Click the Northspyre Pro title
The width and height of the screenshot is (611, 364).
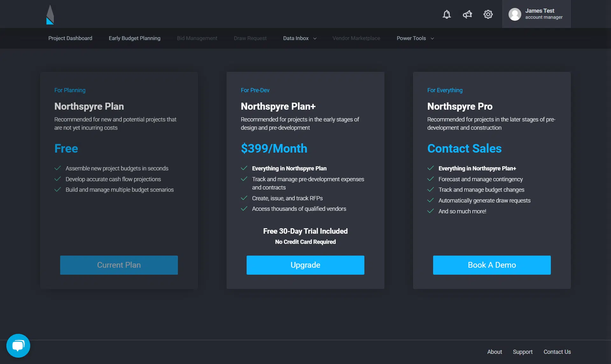(460, 106)
